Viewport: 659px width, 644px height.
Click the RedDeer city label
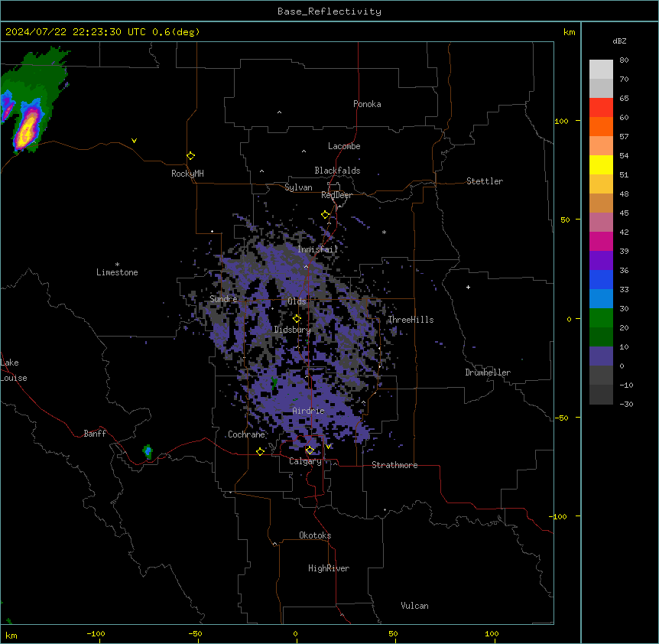point(336,195)
